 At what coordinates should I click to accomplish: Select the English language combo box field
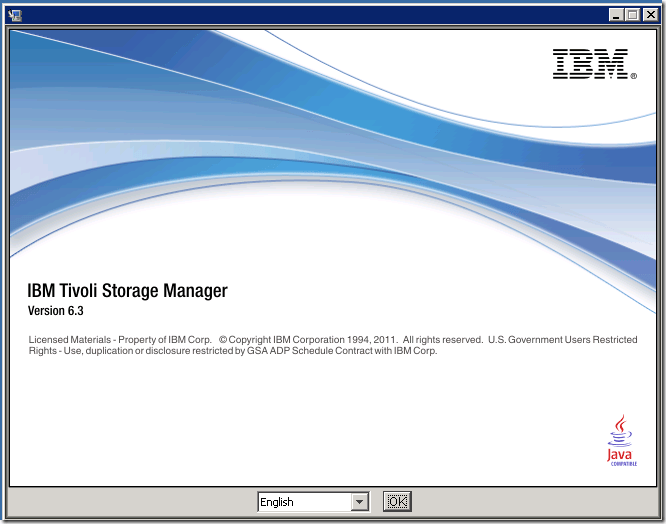(303, 502)
